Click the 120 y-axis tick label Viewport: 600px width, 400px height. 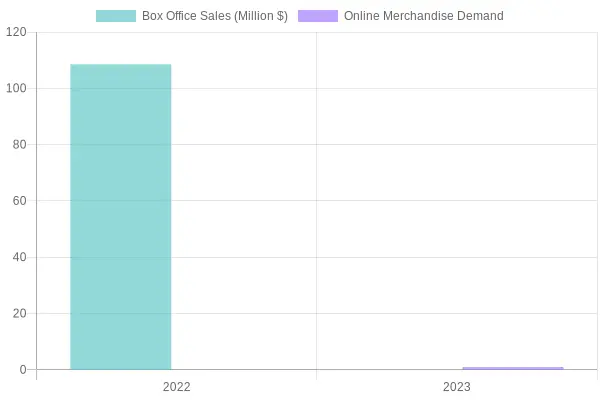[16, 32]
